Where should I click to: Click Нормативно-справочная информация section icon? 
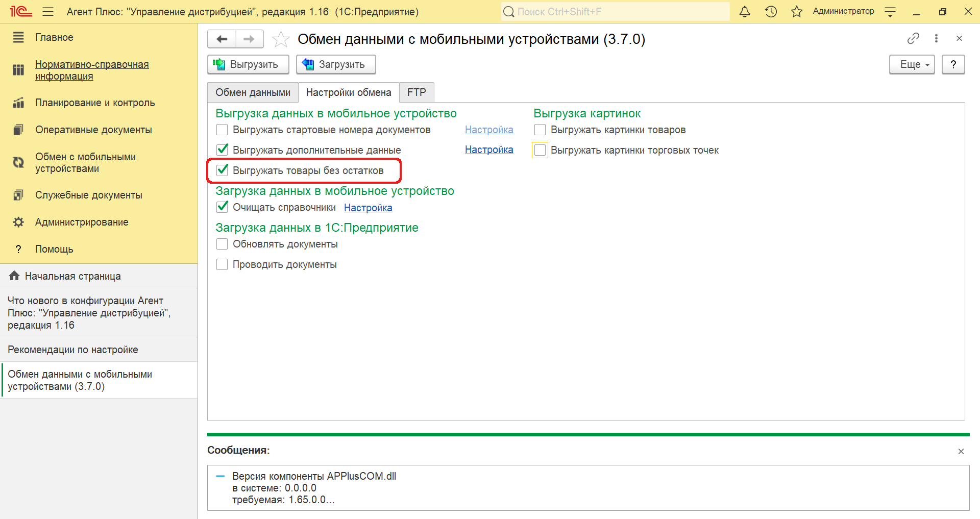coord(18,70)
